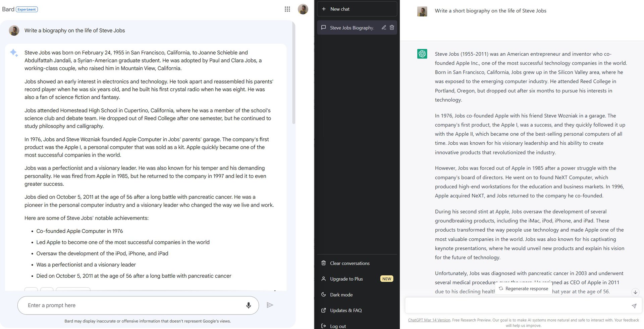
Task: Click the Google account avatar in Bard
Action: click(x=303, y=9)
